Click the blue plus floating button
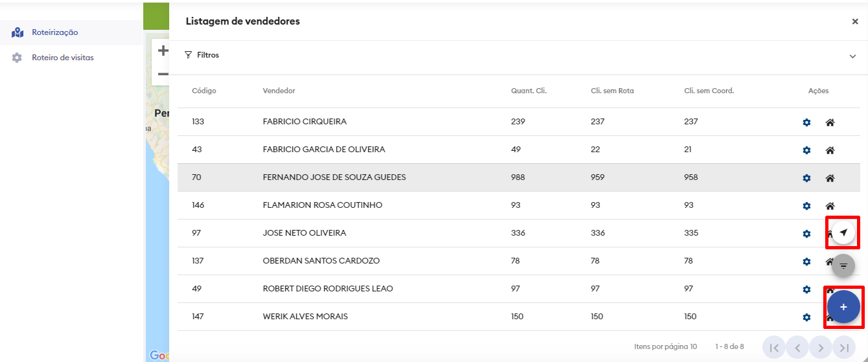 pos(843,307)
